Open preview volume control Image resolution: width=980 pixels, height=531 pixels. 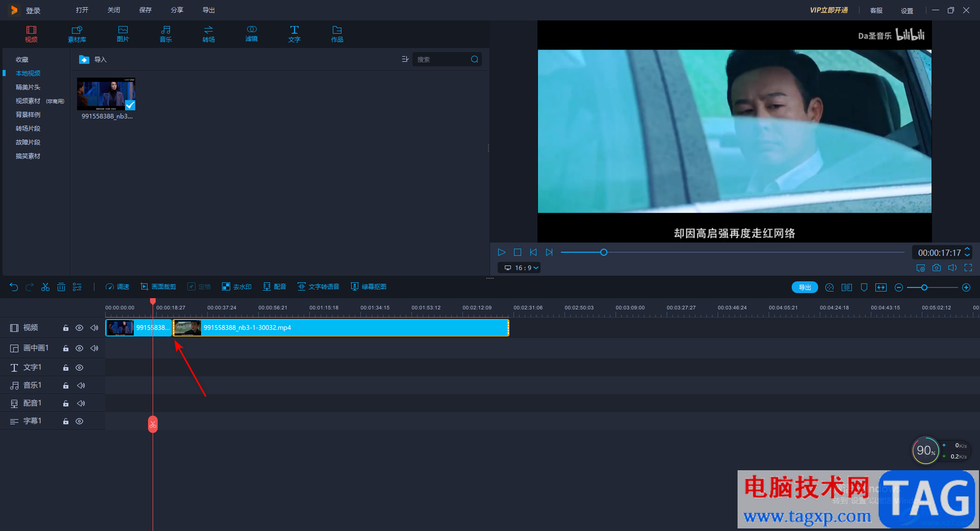952,268
